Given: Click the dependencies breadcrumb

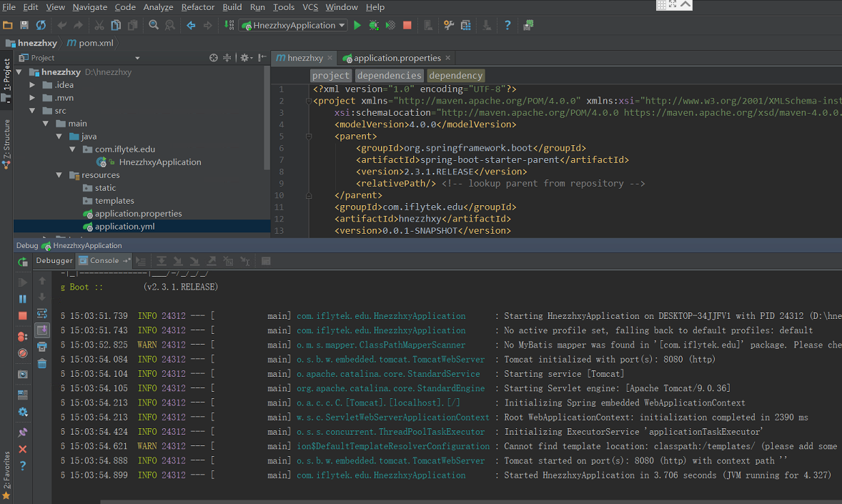Looking at the screenshot, I should pos(390,76).
